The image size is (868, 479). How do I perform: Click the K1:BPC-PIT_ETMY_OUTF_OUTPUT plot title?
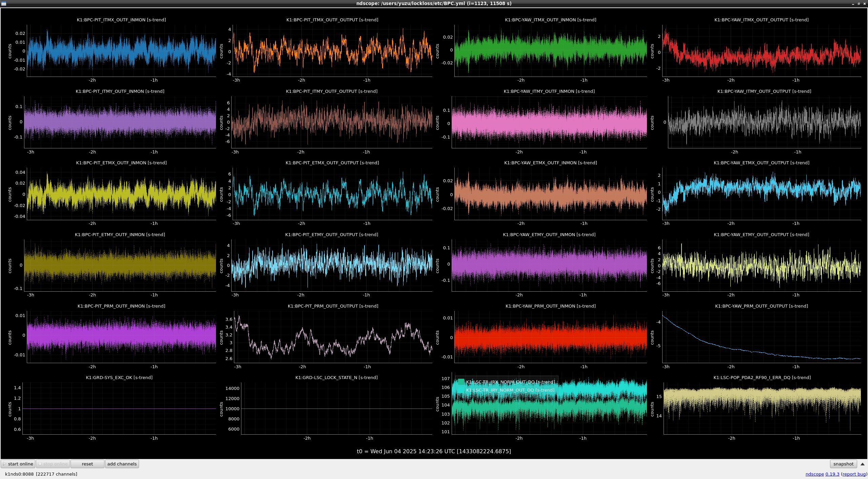pos(332,234)
